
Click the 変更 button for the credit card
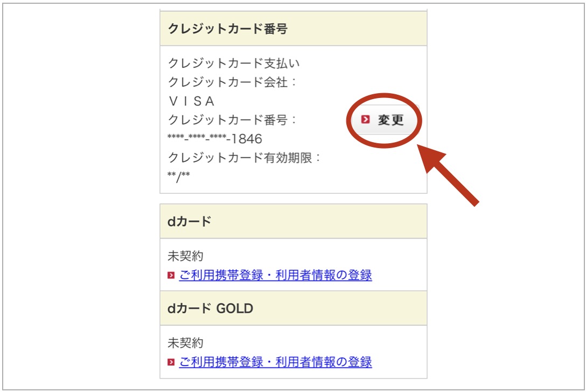[x=385, y=120]
